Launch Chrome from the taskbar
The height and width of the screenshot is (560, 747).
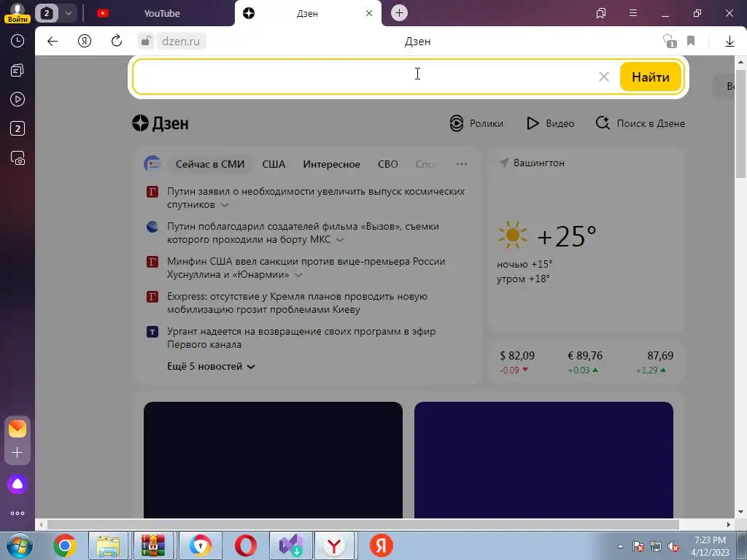(x=65, y=545)
